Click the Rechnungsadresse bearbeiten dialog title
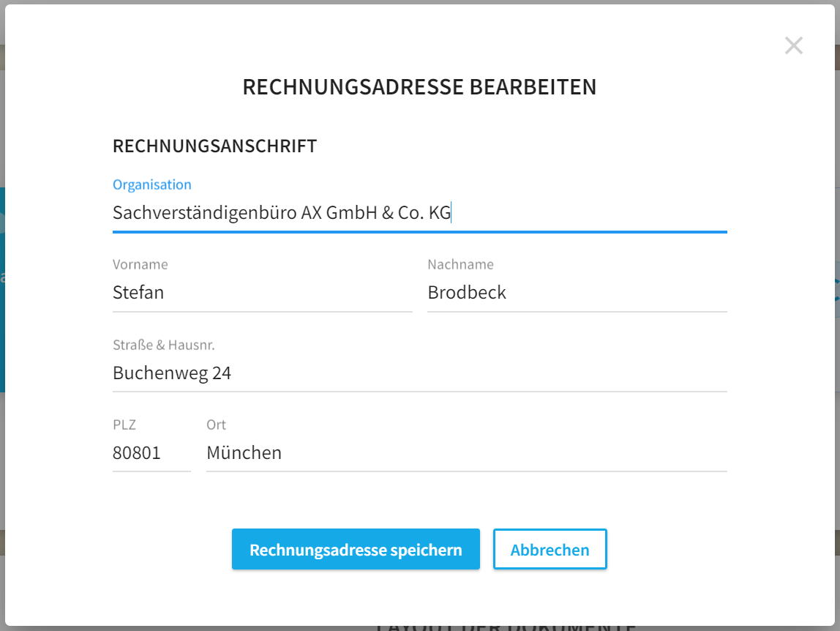This screenshot has height=631, width=840. pyautogui.click(x=419, y=87)
